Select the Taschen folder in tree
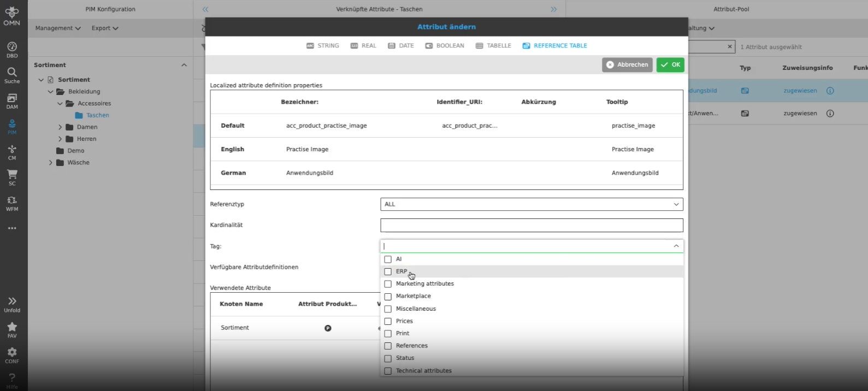Screen dimensions: 868x391 (x=98, y=115)
